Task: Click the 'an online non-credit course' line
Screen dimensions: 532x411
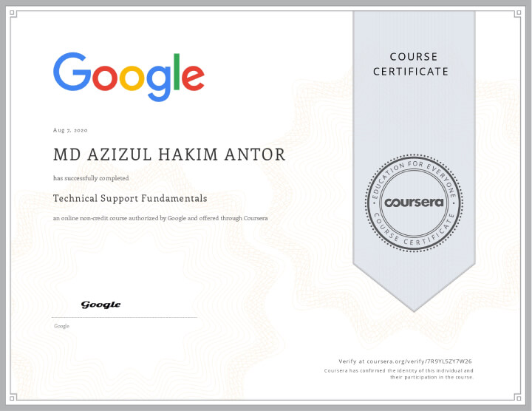Action: pyautogui.click(x=160, y=218)
